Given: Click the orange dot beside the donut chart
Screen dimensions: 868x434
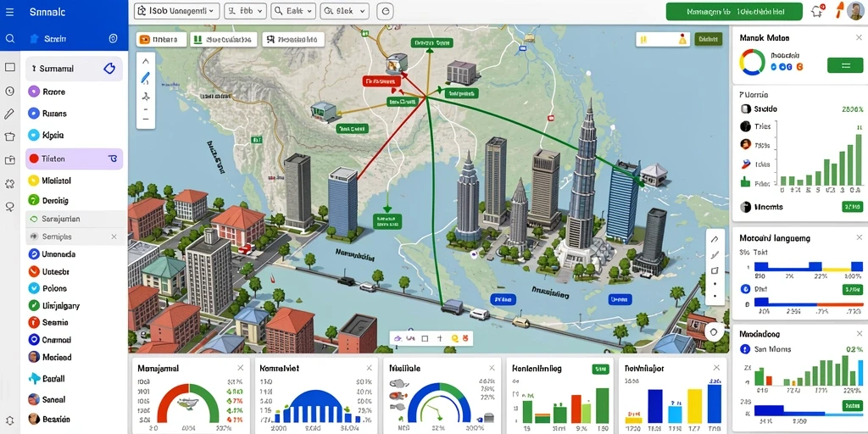Looking at the screenshot, I should point(798,66).
